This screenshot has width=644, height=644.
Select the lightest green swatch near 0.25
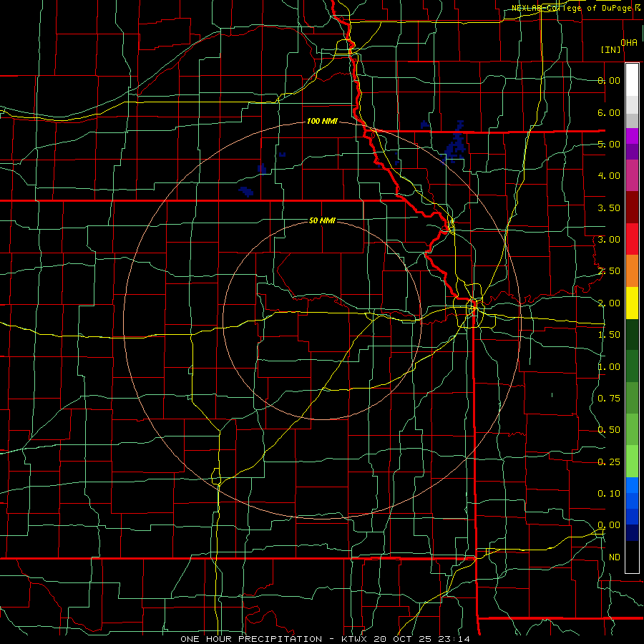click(x=632, y=462)
